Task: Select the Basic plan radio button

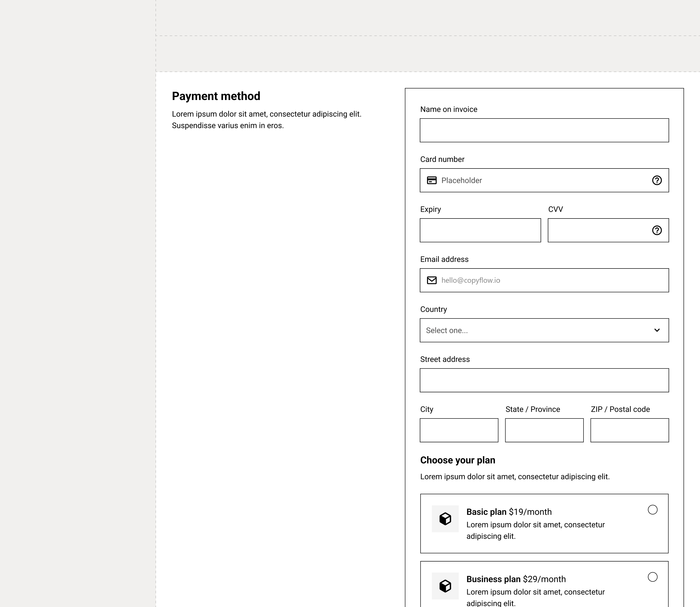Action: tap(652, 509)
